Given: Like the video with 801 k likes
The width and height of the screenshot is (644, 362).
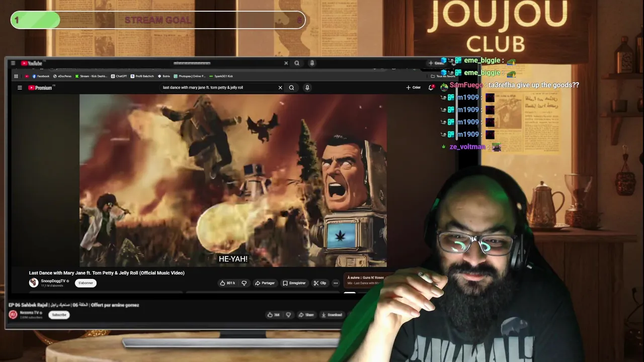Looking at the screenshot, I should pyautogui.click(x=227, y=283).
